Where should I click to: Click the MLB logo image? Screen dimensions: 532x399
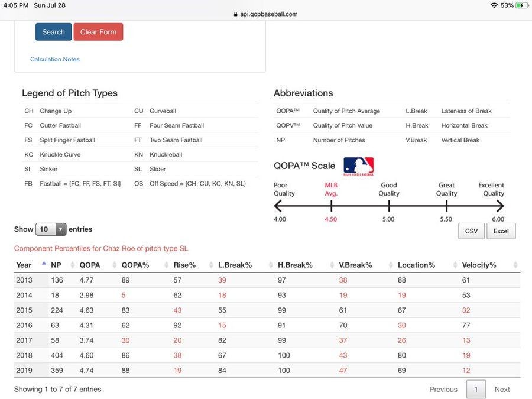[x=358, y=166]
